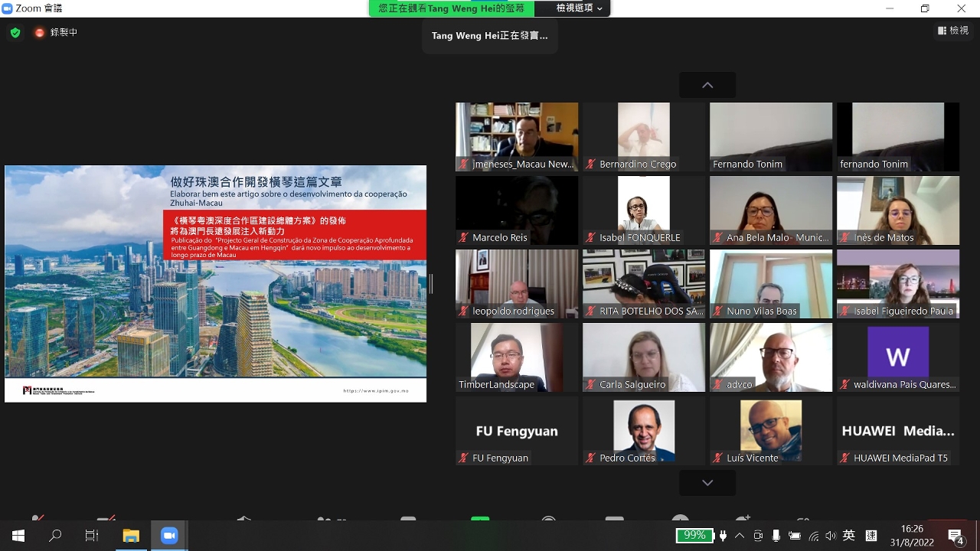This screenshot has height=551, width=980.
Task: Open File Explorer from the taskbar
Action: pos(131,536)
